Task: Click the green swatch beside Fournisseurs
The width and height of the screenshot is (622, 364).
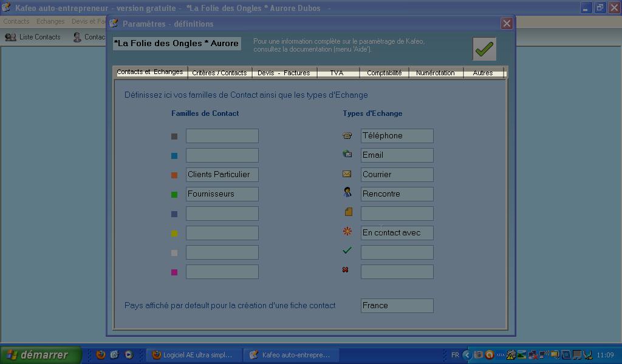Action: (x=174, y=195)
